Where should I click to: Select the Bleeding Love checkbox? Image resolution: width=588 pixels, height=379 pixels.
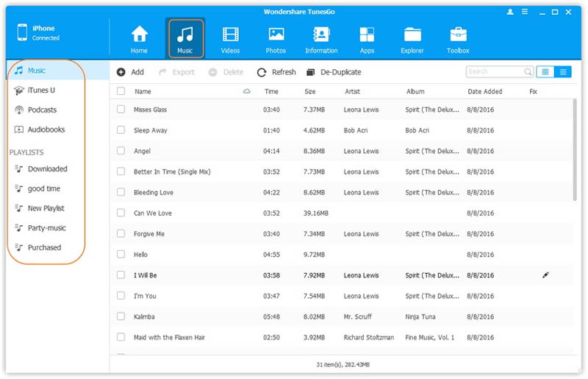coord(121,192)
